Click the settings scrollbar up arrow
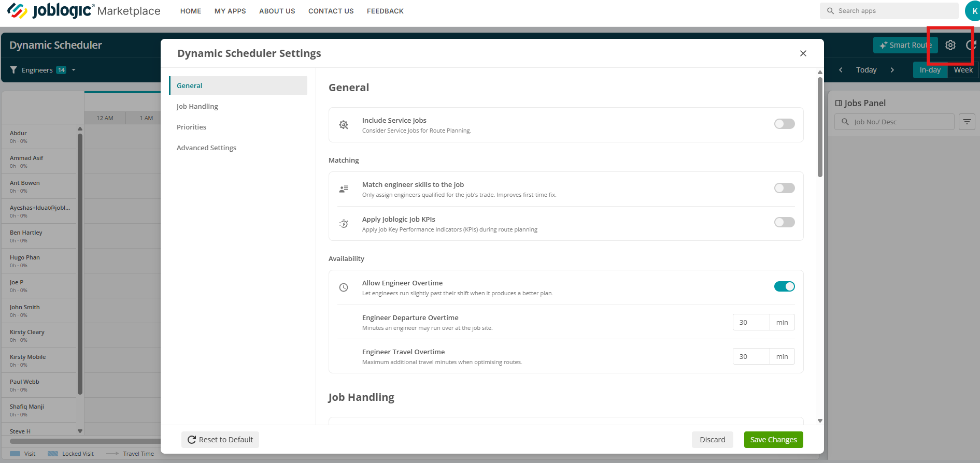 coord(820,72)
